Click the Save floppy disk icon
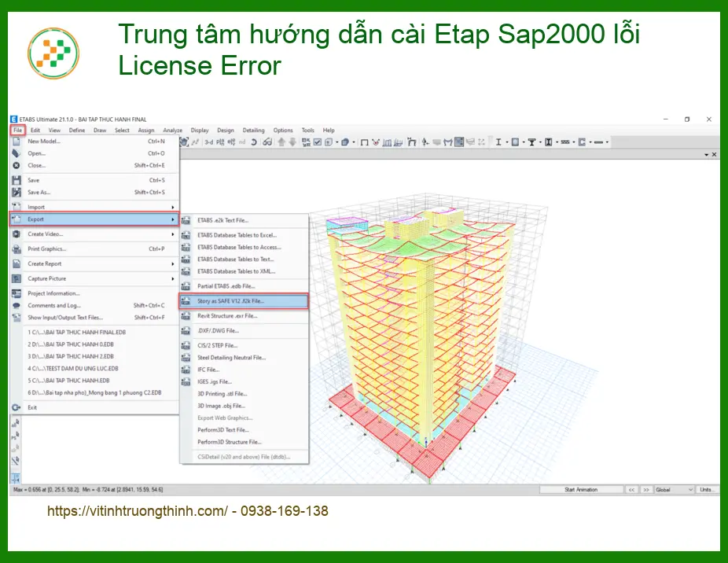 click(x=17, y=180)
